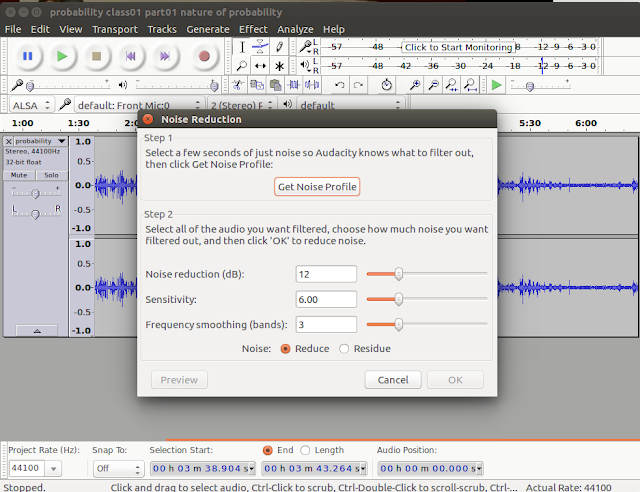Open the probability track name menu
The image size is (640, 492).
click(x=40, y=141)
